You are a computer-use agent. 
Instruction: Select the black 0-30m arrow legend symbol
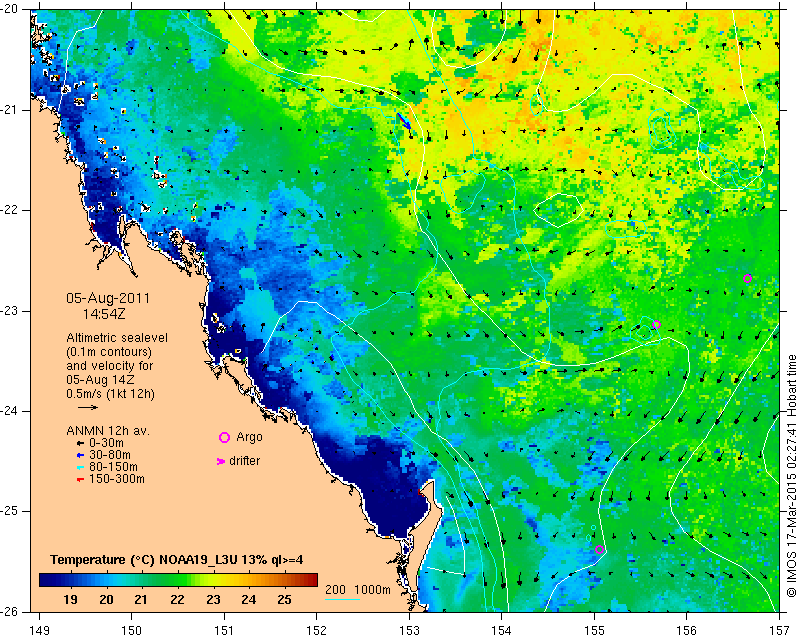80,444
